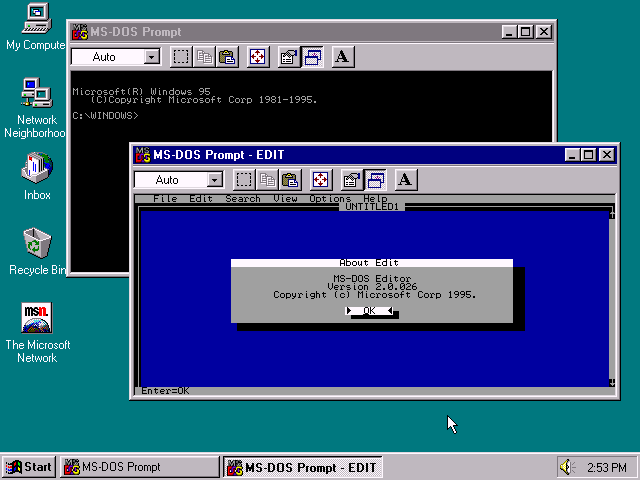Open Font settings in the C:\WINDOWS prompt toolbar
Image resolution: width=640 pixels, height=480 pixels.
click(342, 57)
